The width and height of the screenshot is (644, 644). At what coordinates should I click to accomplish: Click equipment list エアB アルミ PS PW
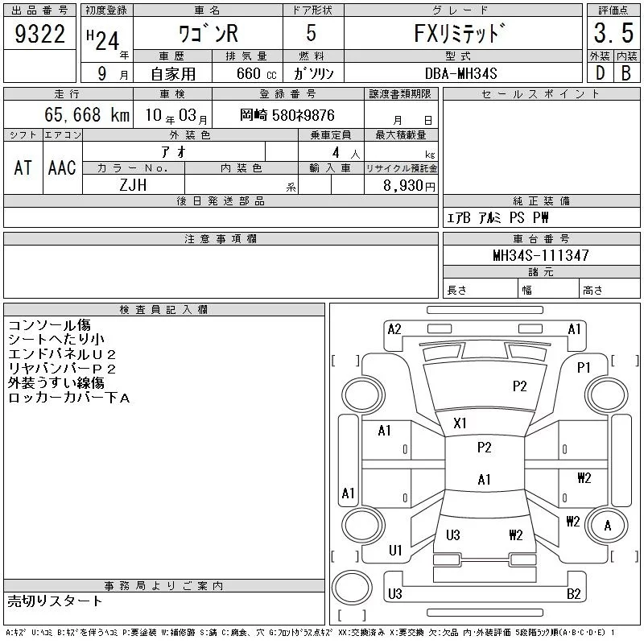[x=497, y=217]
